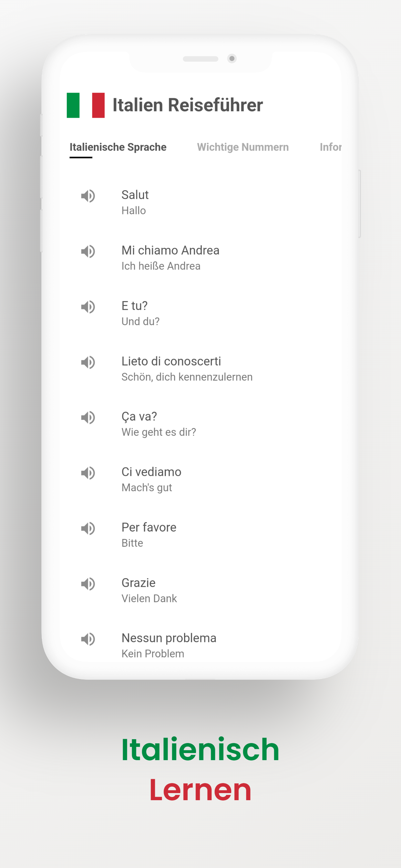Play audio for Ci vediamo

point(87,473)
